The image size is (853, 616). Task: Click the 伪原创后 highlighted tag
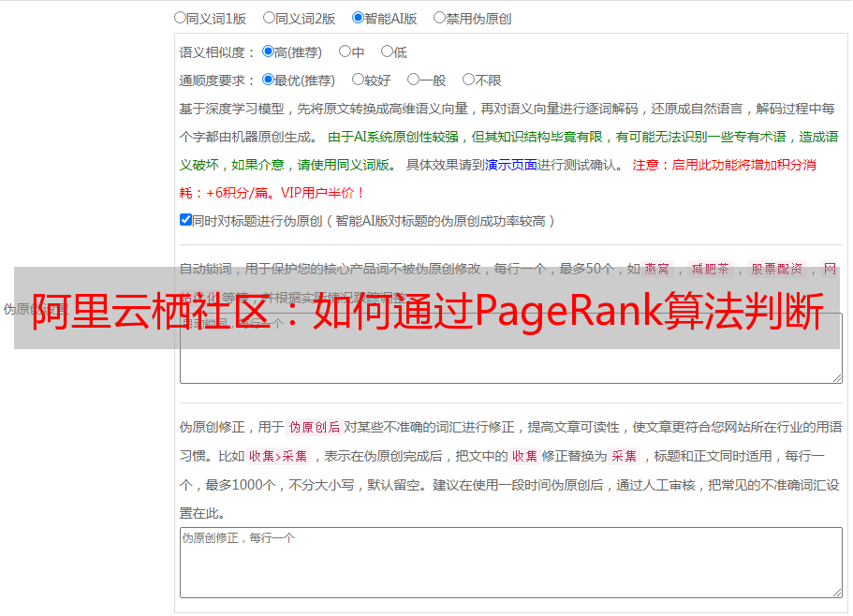pos(314,427)
